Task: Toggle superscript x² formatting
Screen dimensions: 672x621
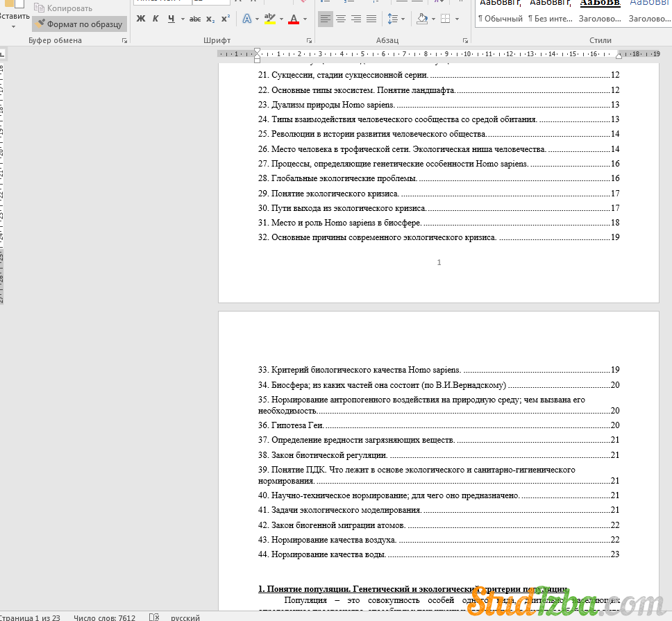Action: click(226, 19)
